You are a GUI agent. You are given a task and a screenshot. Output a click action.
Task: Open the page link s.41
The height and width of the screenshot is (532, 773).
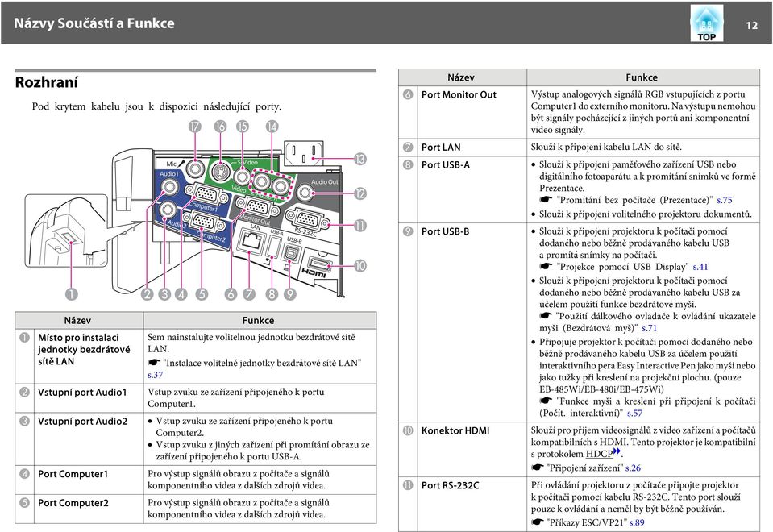pos(700,267)
